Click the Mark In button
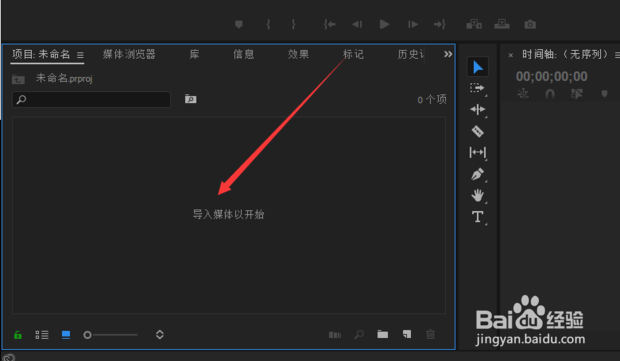Screen dimensions: 620x361 [x=268, y=25]
